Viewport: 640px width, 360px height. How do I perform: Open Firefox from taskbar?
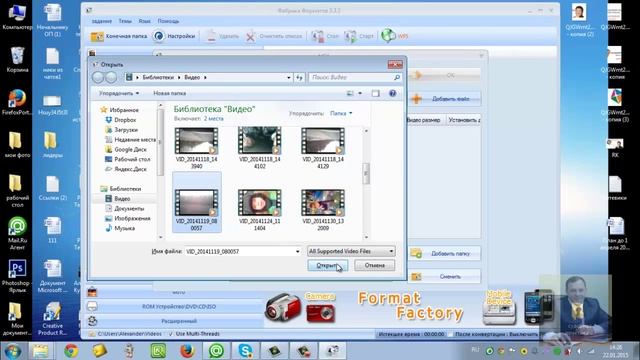[x=187, y=351]
